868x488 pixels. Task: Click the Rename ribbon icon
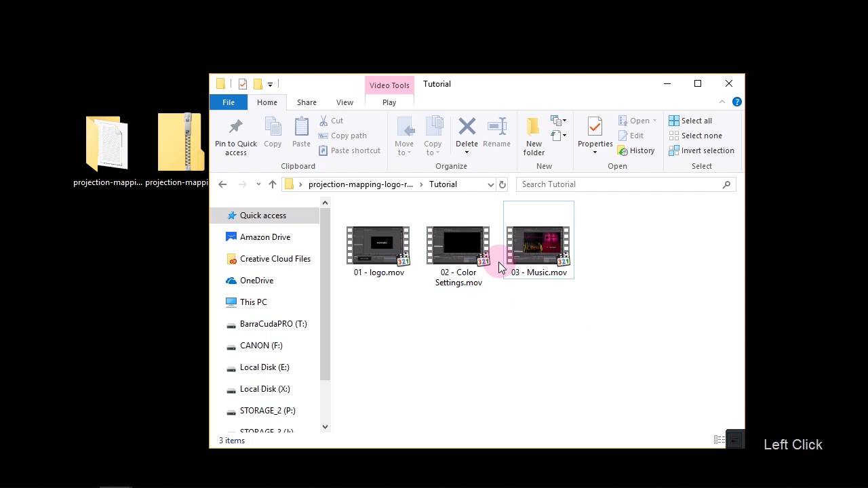coord(496,133)
